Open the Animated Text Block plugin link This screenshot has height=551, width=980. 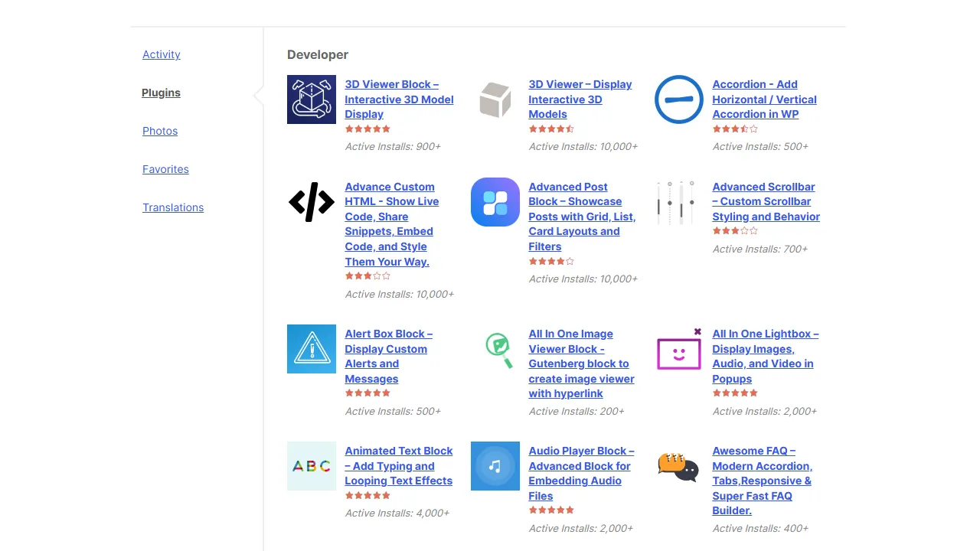pos(398,466)
